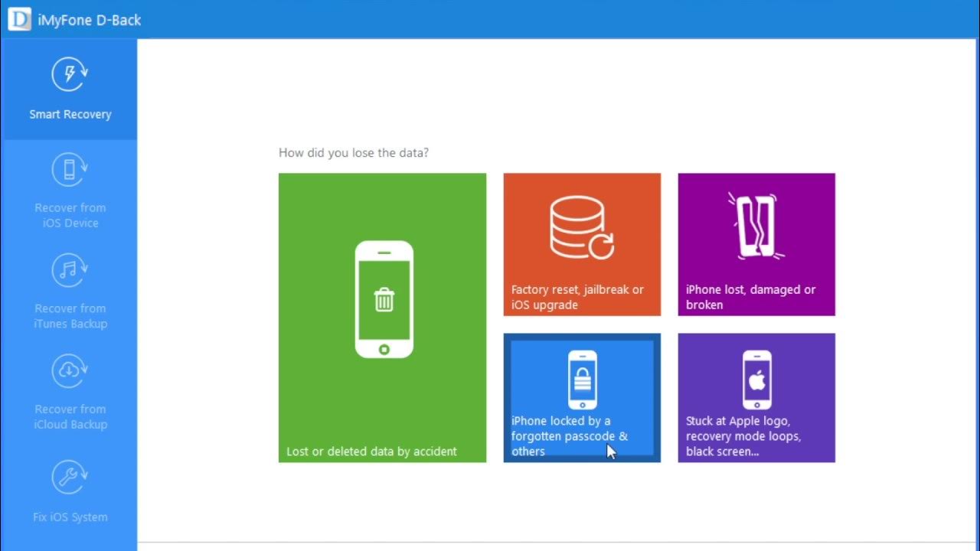Click the Recover from iOS Device phone icon
The height and width of the screenshot is (551, 980).
pos(70,169)
